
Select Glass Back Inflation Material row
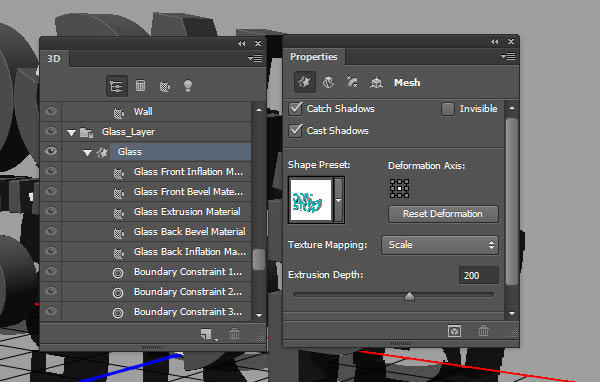(x=145, y=251)
